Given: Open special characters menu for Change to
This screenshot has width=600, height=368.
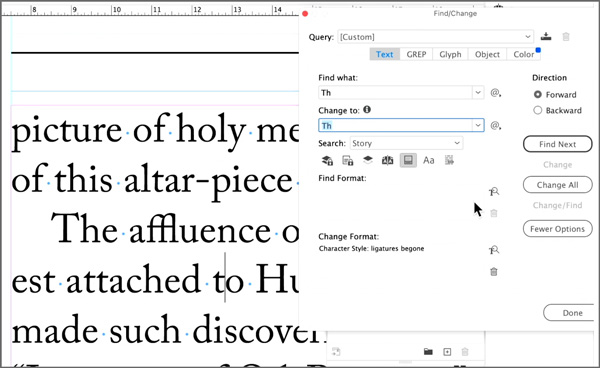Looking at the screenshot, I should 496,125.
